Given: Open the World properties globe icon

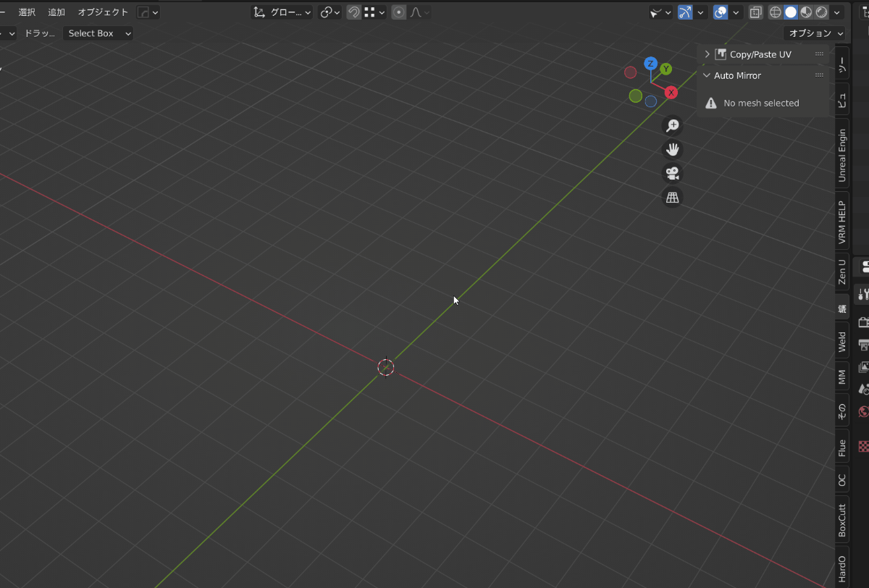Looking at the screenshot, I should tap(862, 412).
